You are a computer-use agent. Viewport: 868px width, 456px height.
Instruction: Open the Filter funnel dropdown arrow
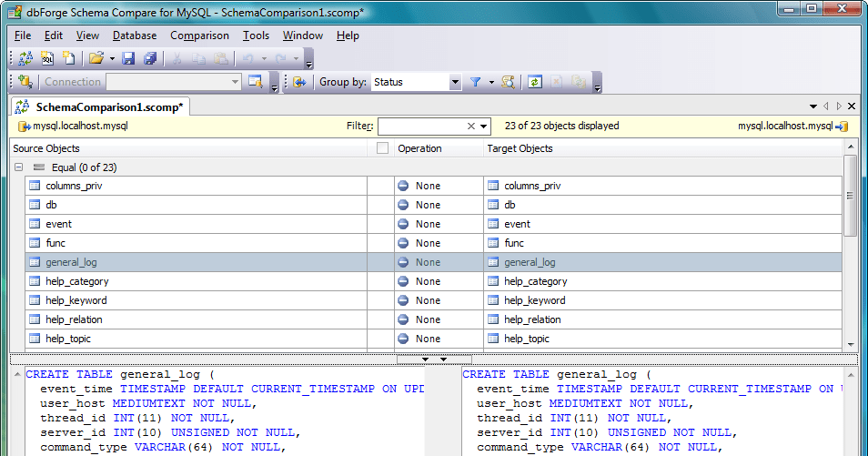pos(491,82)
